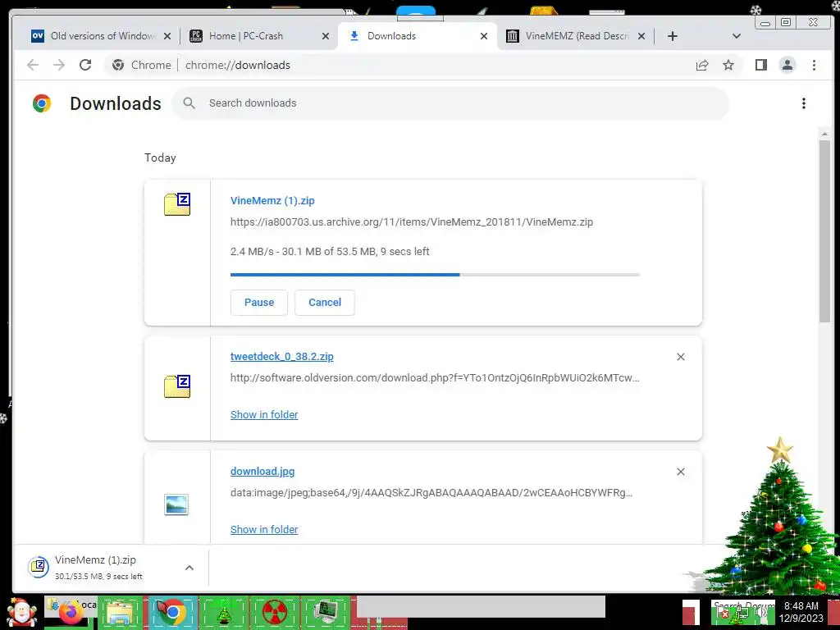840x630 pixels.
Task: Open Firefox from the taskbar
Action: tap(71, 612)
